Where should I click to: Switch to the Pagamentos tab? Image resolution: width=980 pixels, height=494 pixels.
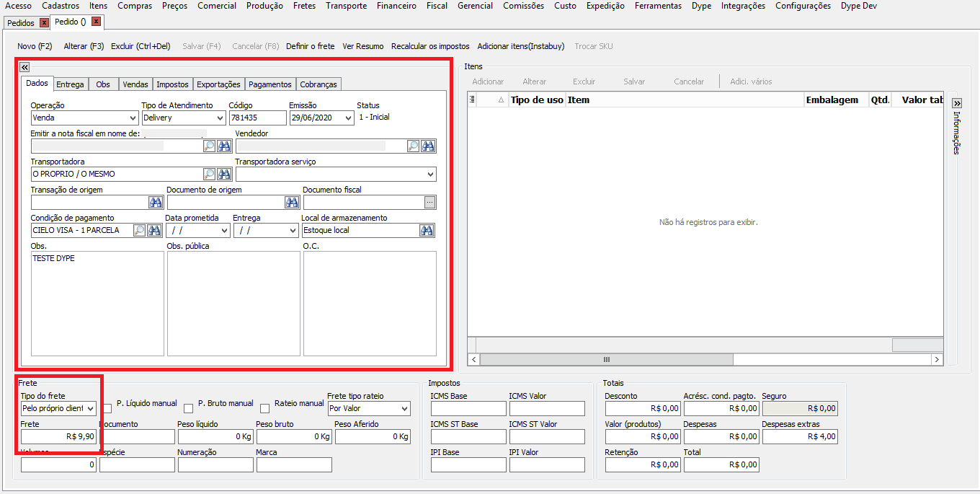coord(270,84)
